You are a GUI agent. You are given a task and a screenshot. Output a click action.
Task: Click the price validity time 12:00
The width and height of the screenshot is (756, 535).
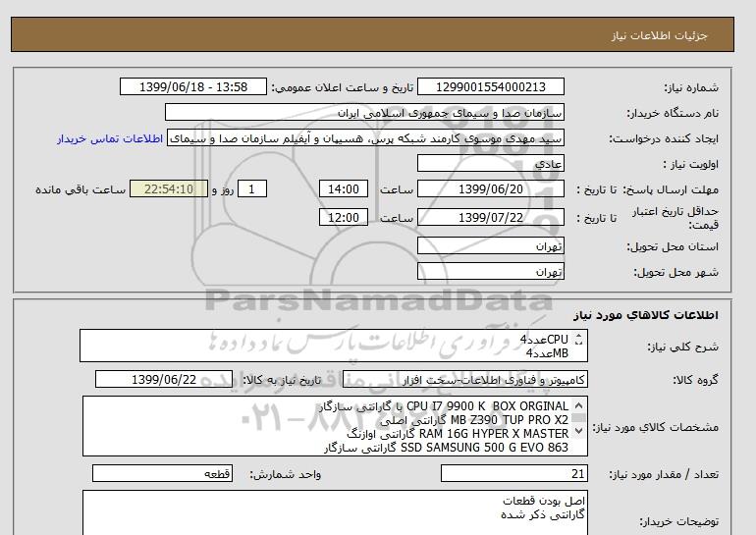coord(345,218)
